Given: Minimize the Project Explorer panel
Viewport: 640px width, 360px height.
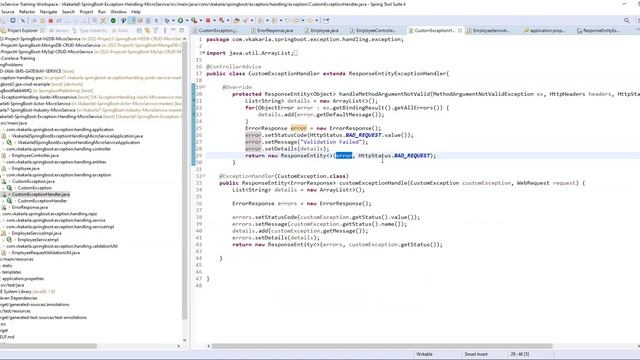Looking at the screenshot, I should tap(173, 30).
